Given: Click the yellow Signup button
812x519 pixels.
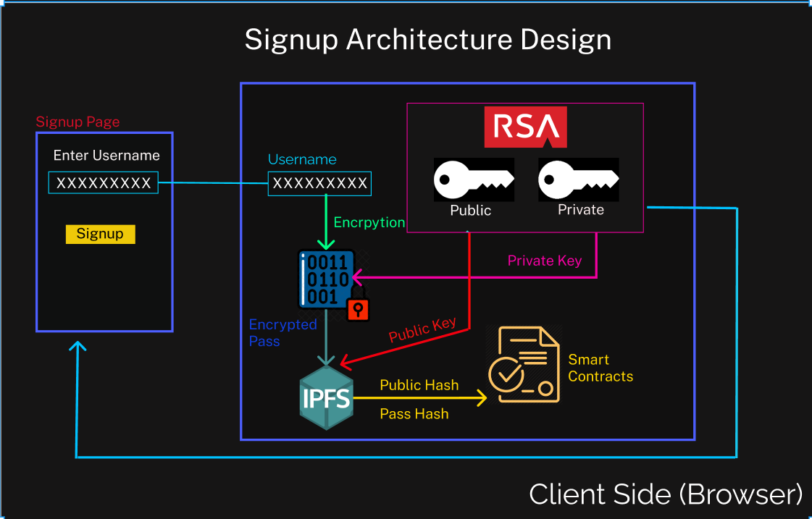Looking at the screenshot, I should (x=101, y=234).
